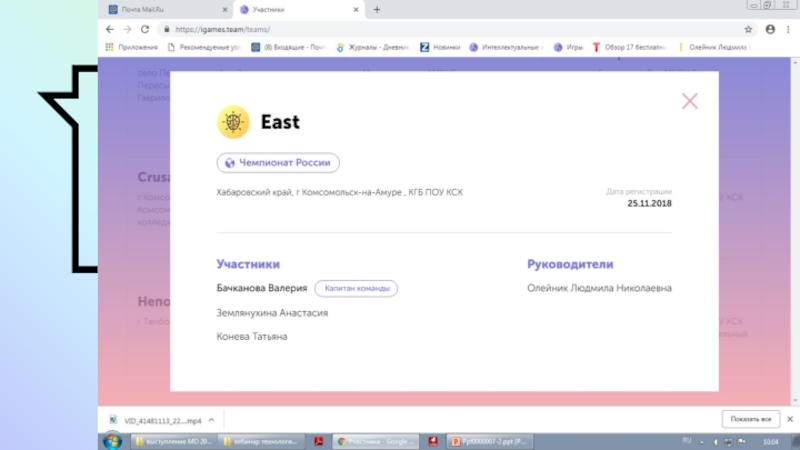Select leader Олейник Людмила Николаевна
This screenshot has height=450, width=800.
(x=599, y=288)
